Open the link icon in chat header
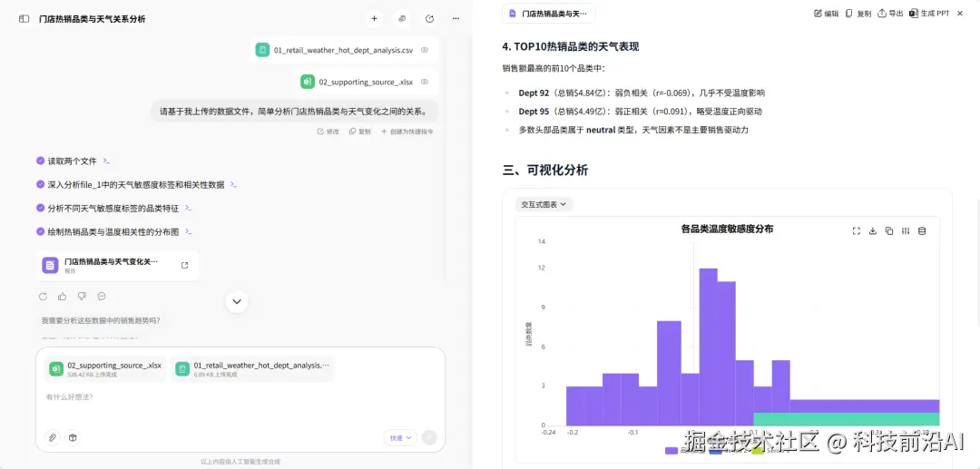980x469 pixels. (402, 19)
